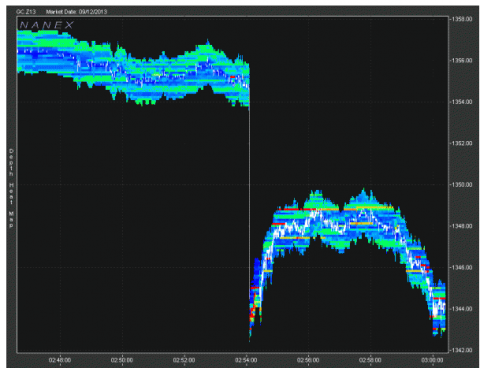The width and height of the screenshot is (480, 368).
Task: Pick the 1350.00 price axis label
Action: 462,185
